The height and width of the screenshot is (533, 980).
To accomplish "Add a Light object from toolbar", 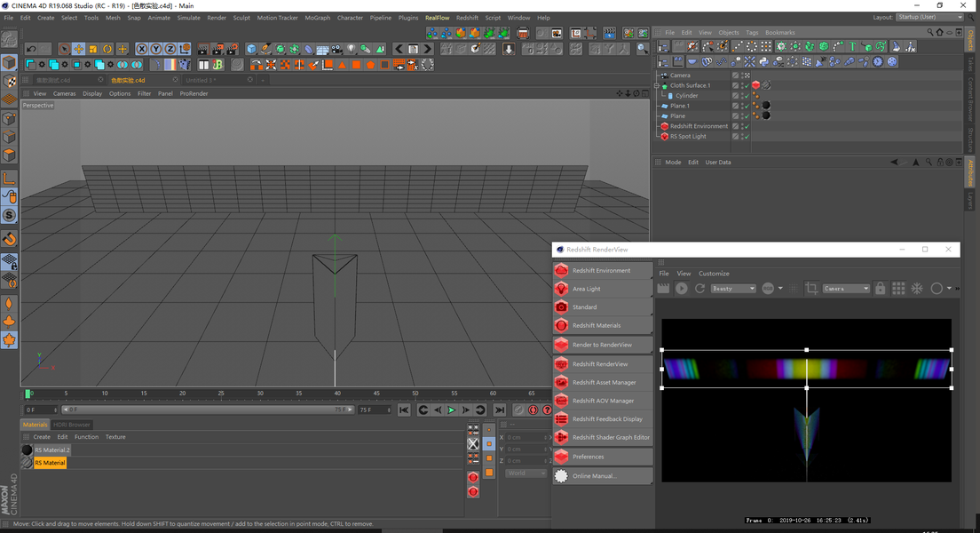I will click(x=352, y=49).
